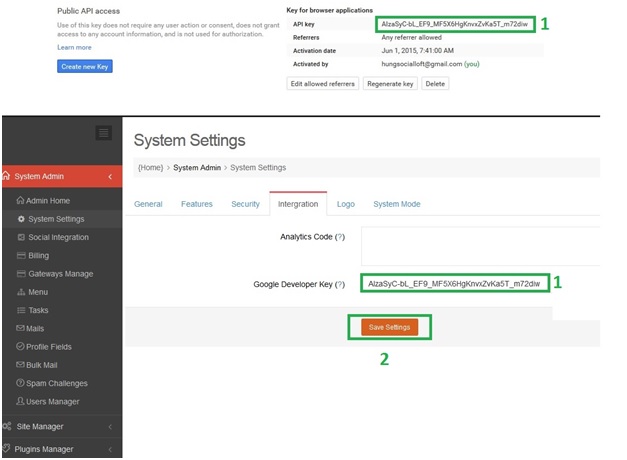Click the Admin Home house icon

pos(21,201)
